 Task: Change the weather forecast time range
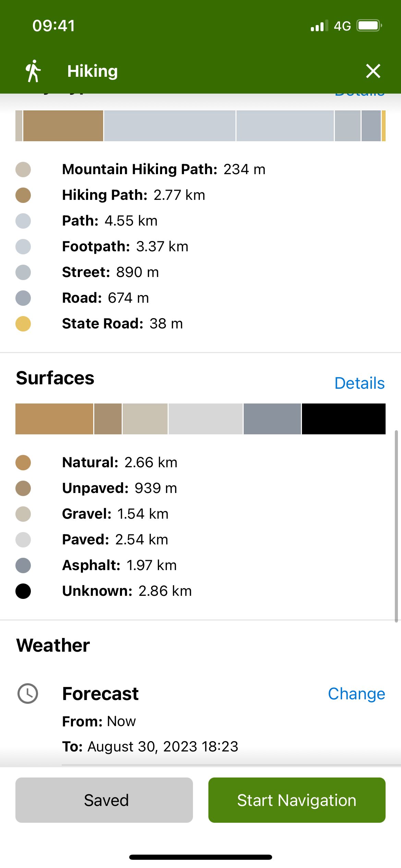356,694
